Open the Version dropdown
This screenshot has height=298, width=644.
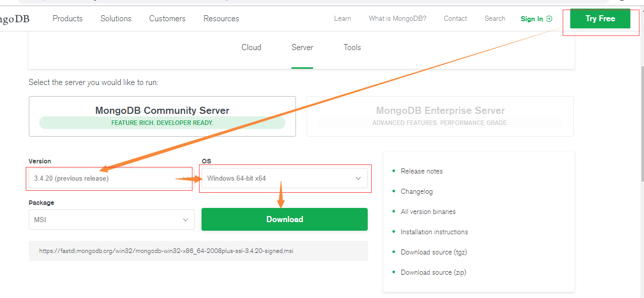coord(112,178)
